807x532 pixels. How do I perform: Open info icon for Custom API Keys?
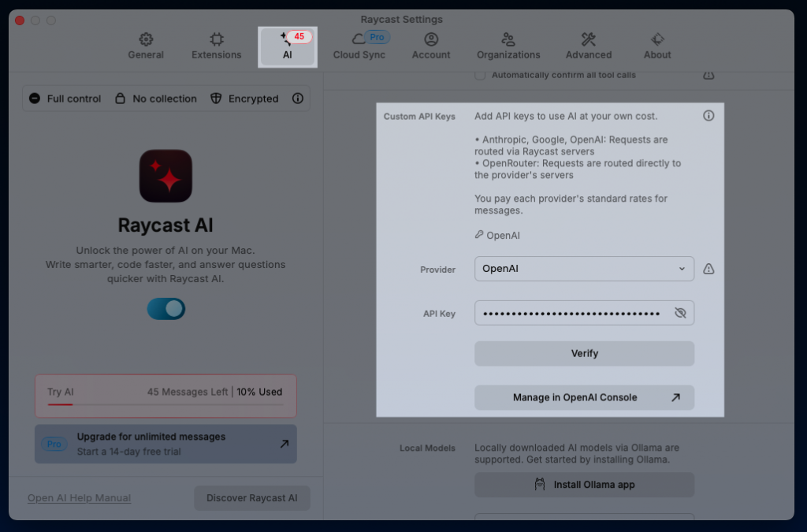[x=708, y=116]
